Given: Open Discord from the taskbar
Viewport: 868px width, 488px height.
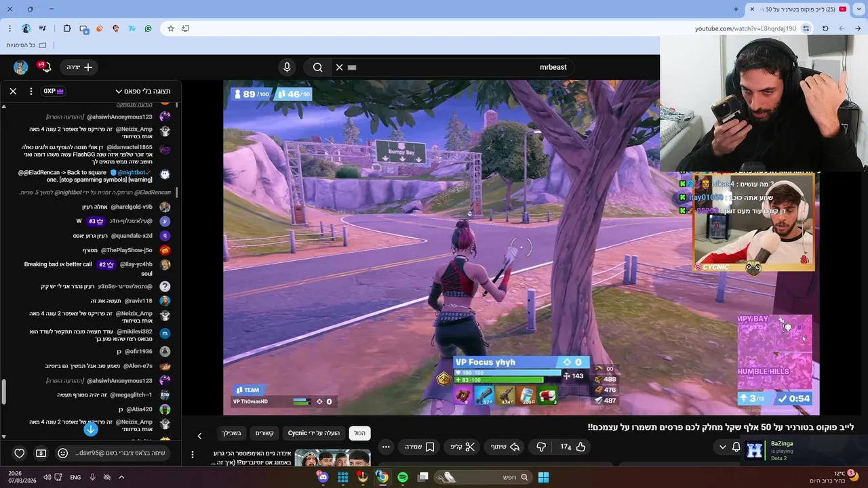Looking at the screenshot, I should point(323,477).
